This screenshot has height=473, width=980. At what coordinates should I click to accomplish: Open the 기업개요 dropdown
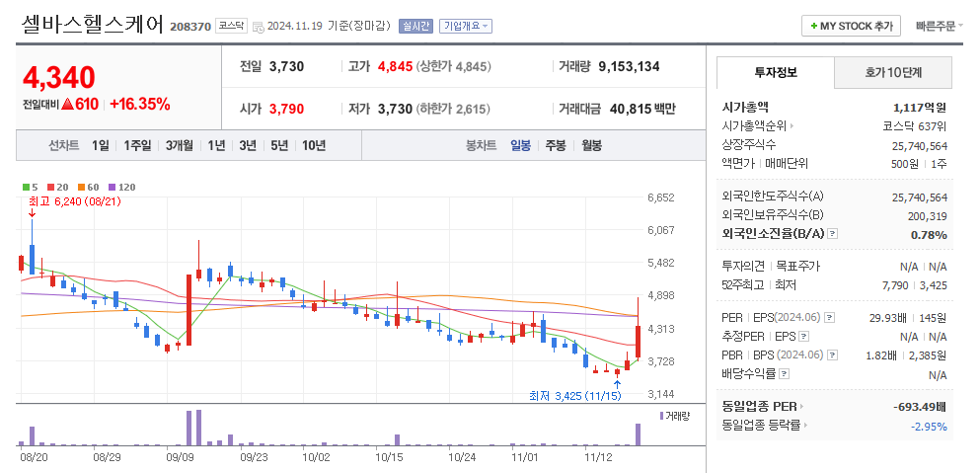(x=466, y=27)
